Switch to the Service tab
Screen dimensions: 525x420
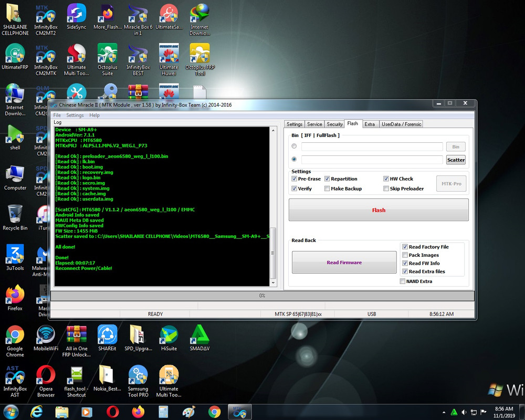click(x=314, y=124)
